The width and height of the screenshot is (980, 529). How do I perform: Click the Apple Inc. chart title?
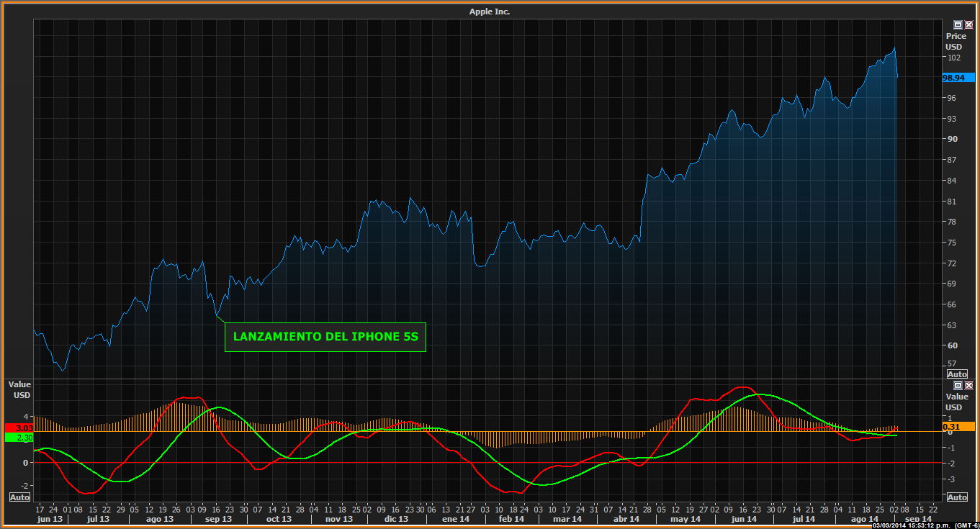(490, 12)
